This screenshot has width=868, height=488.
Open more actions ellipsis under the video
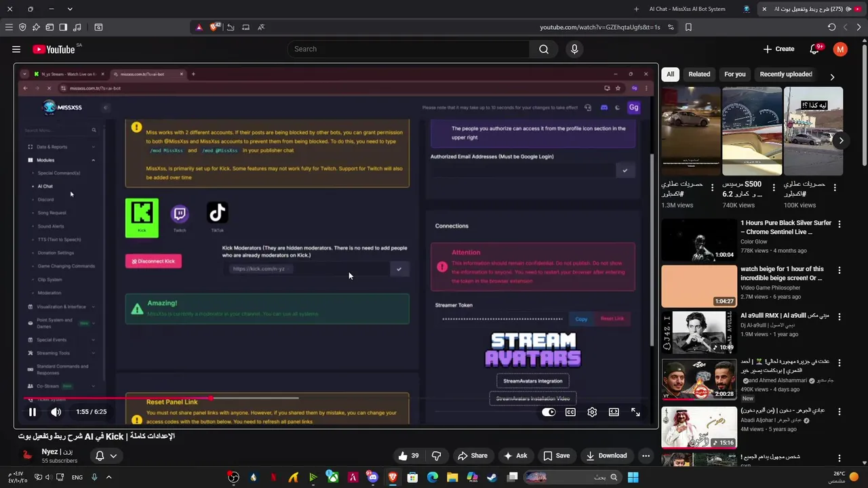point(646,455)
